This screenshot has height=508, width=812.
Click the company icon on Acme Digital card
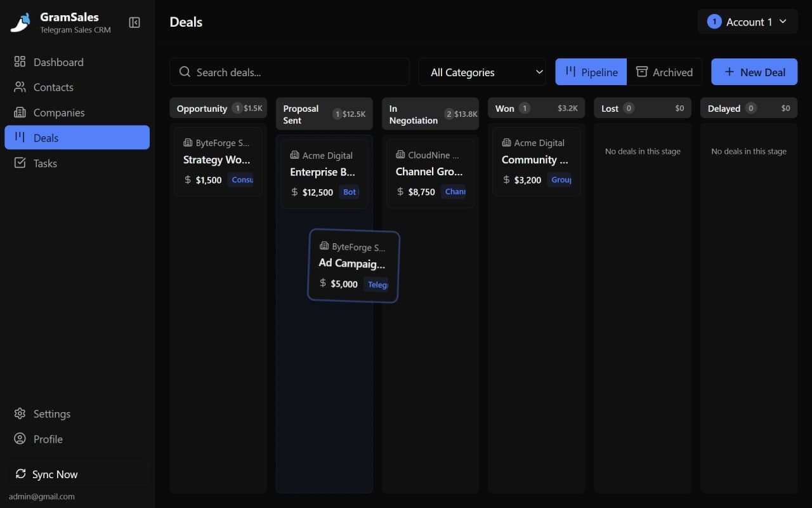coord(293,155)
